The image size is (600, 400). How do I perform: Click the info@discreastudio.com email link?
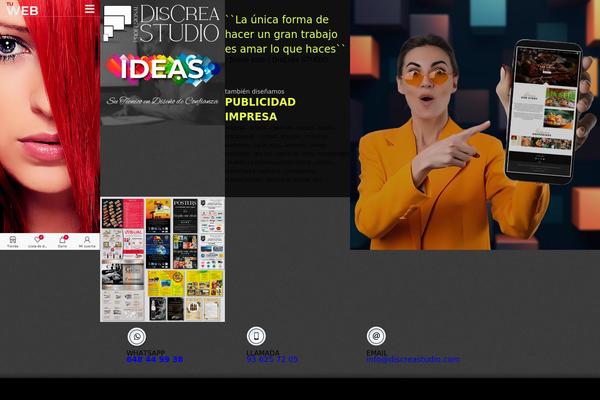point(413,359)
